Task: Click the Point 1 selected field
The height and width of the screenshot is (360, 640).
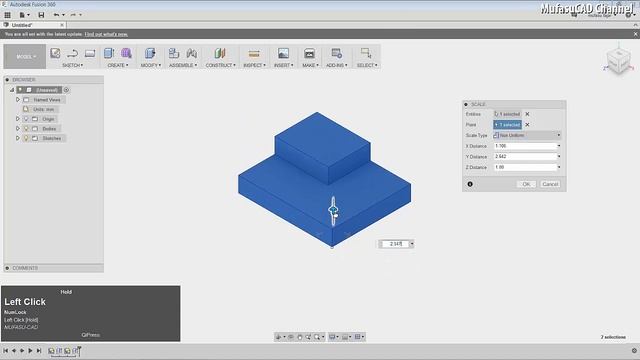Action: tap(507, 124)
